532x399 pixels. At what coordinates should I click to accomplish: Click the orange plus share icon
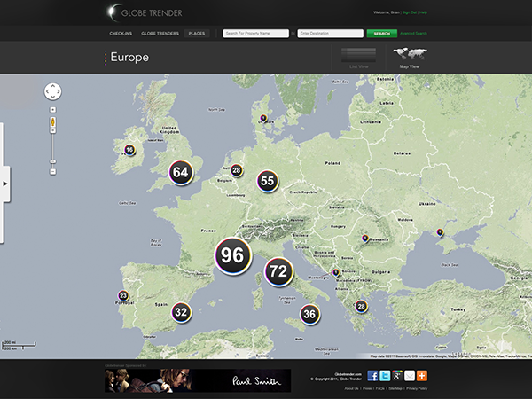(422, 376)
